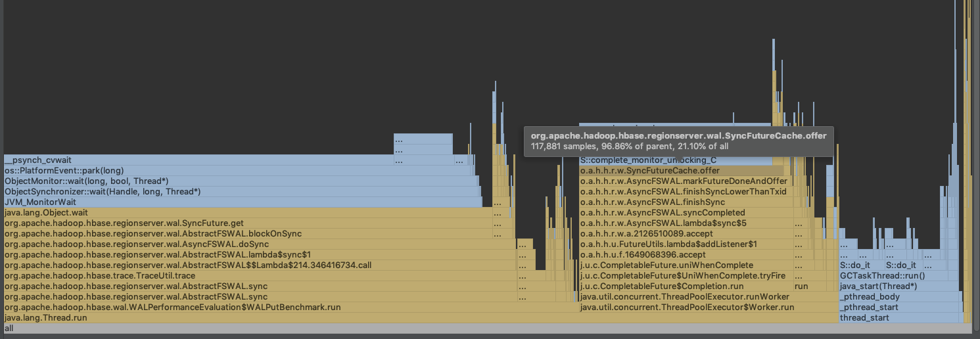Image resolution: width=980 pixels, height=339 pixels.
Task: Select the root 'all' frame
Action: [488, 328]
